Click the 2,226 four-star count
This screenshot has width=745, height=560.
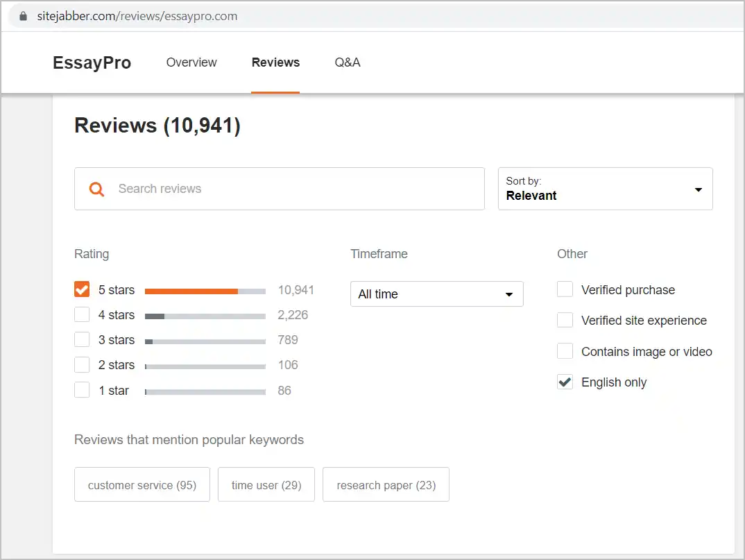click(293, 315)
